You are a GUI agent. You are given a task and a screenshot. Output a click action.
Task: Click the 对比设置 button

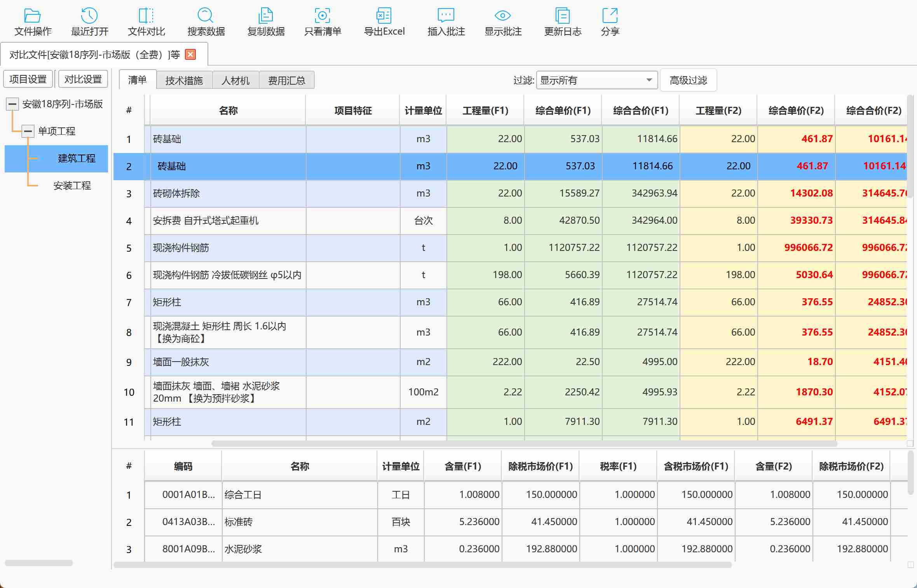click(83, 79)
